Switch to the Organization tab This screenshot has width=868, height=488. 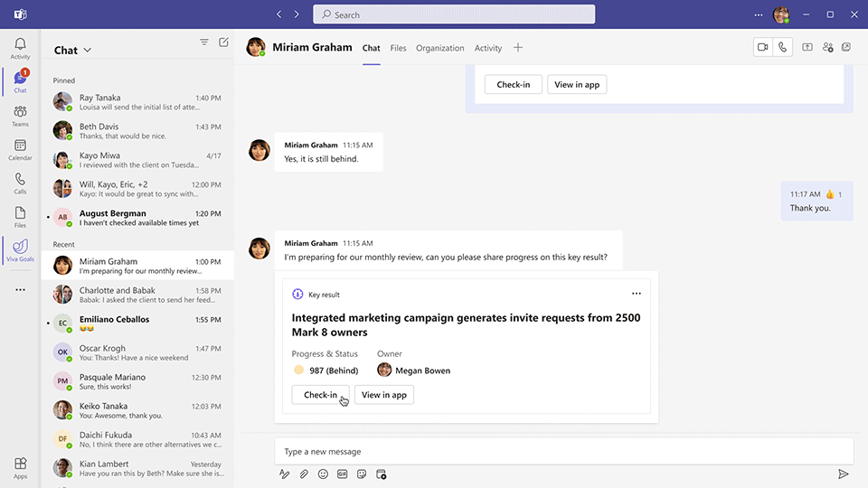(439, 48)
